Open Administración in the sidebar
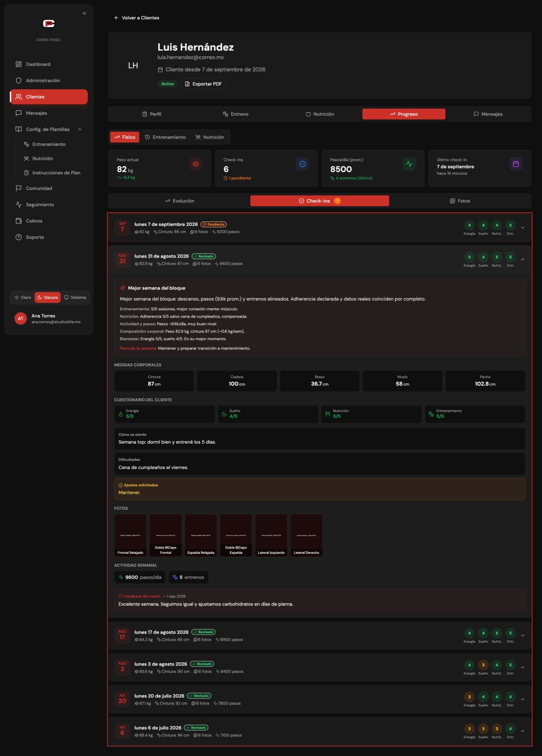 point(49,81)
